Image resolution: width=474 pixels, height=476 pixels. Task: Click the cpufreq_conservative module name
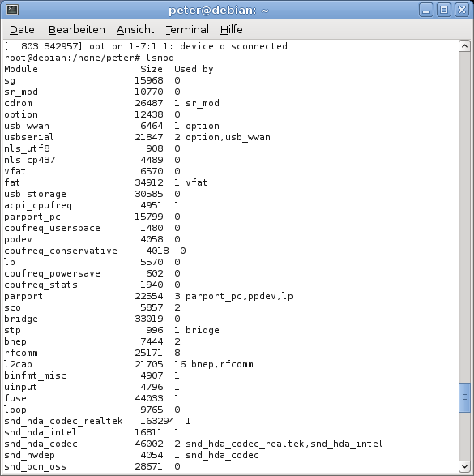coord(61,251)
